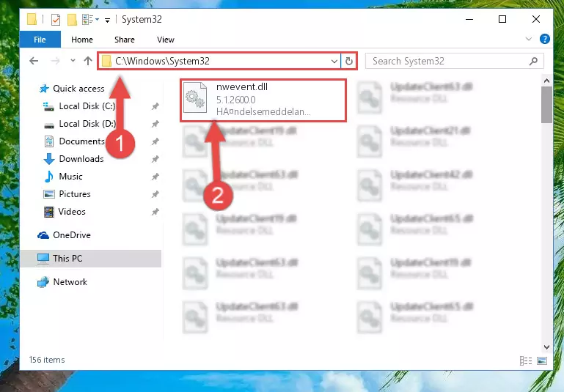Screen dimensions: 564x392
Task: Open Music folder in sidebar
Action: [x=63, y=177]
